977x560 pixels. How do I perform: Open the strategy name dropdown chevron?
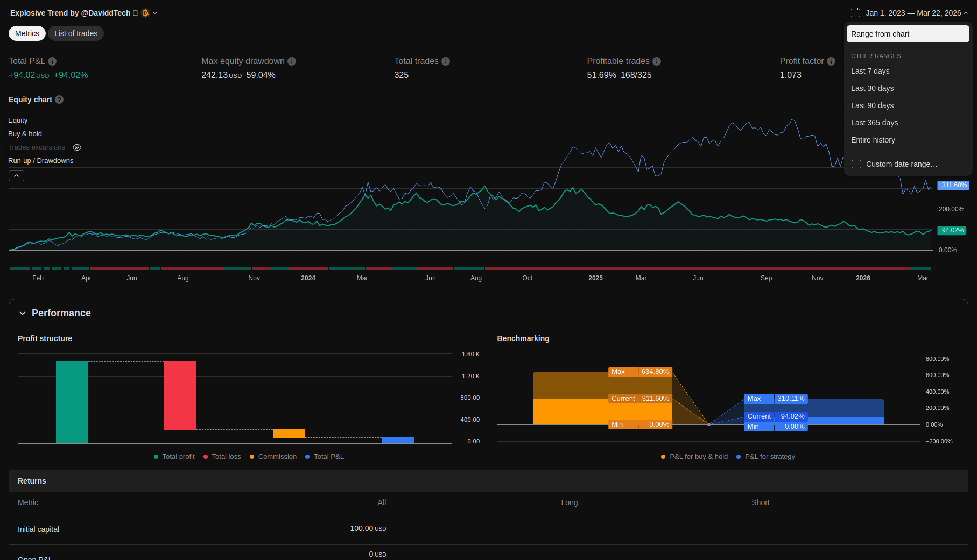[155, 13]
